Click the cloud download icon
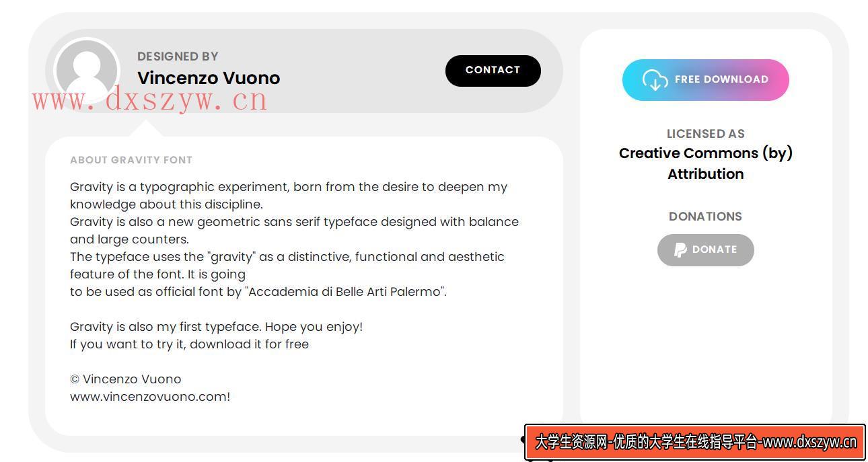 [x=655, y=80]
